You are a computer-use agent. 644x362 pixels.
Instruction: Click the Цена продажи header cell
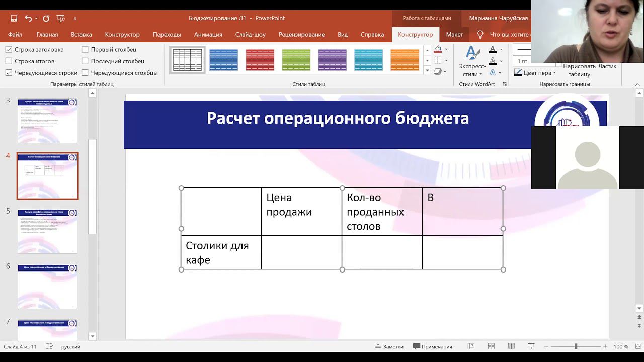[x=301, y=212]
